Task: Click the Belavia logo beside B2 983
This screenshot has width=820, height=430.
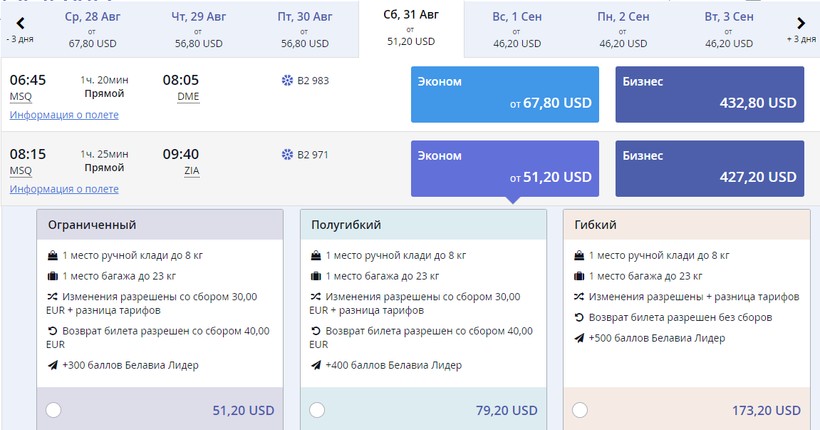Action: [288, 80]
